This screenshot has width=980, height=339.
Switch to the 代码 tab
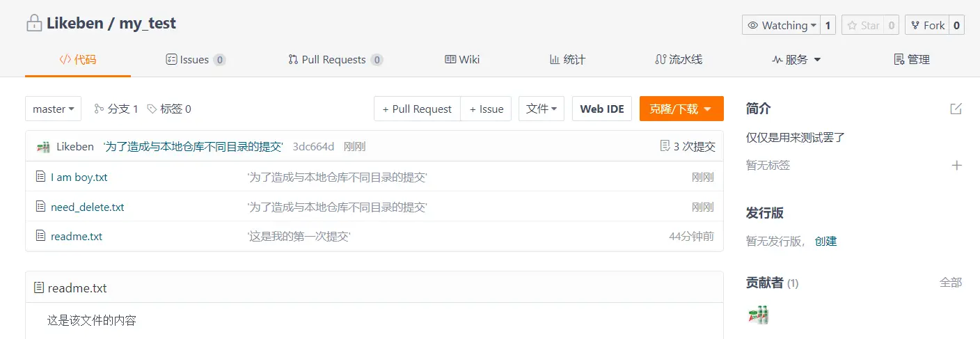[78, 60]
